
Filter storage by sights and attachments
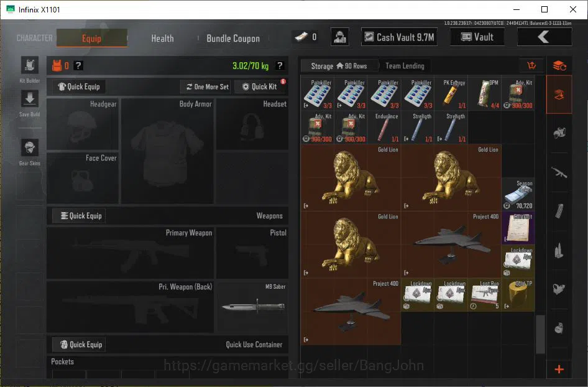559,289
